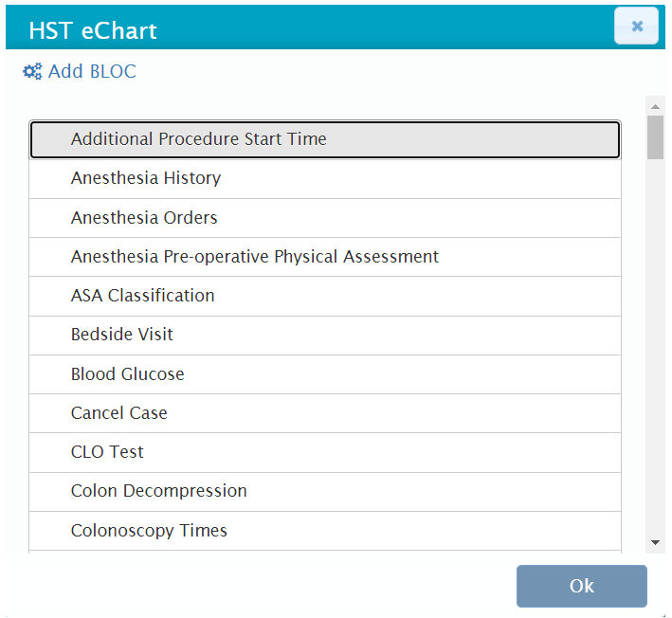Choose the Bedside Visit option
672x618 pixels.
pyautogui.click(x=325, y=335)
